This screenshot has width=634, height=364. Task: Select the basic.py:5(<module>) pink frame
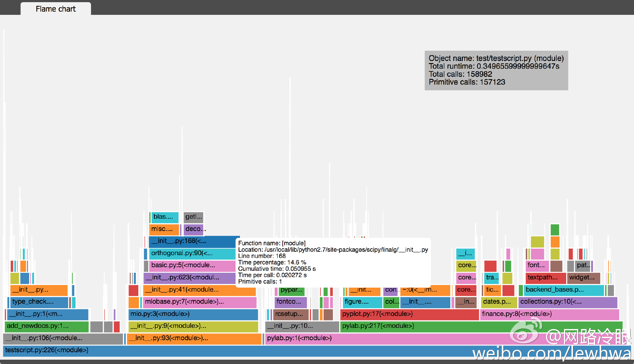coord(186,265)
